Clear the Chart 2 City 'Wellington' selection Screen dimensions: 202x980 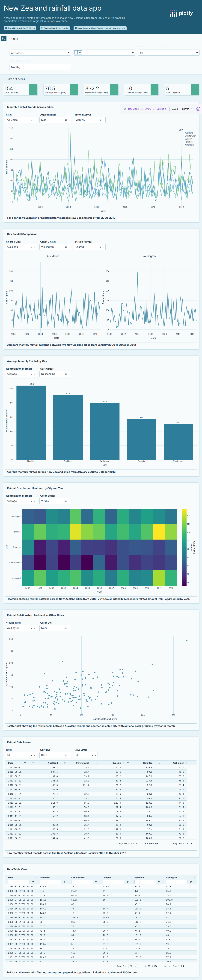pyautogui.click(x=66, y=247)
